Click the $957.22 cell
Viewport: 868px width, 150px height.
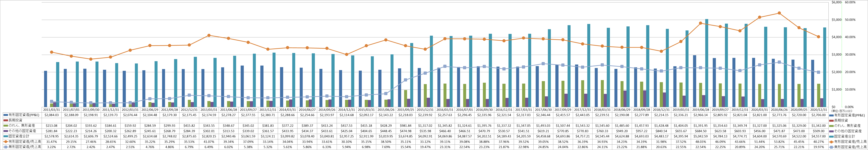[x=642, y=131]
